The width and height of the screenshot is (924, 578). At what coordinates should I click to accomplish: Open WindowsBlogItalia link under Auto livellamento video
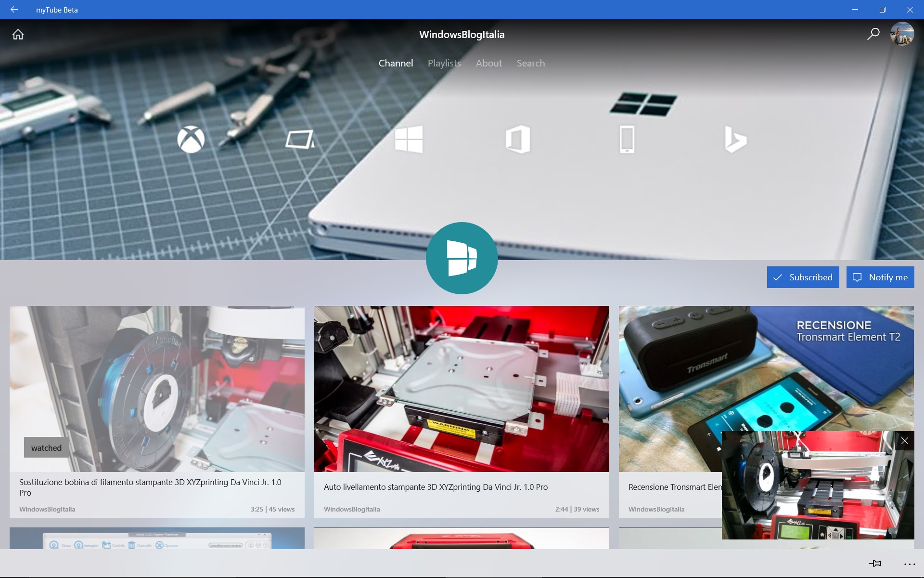352,509
